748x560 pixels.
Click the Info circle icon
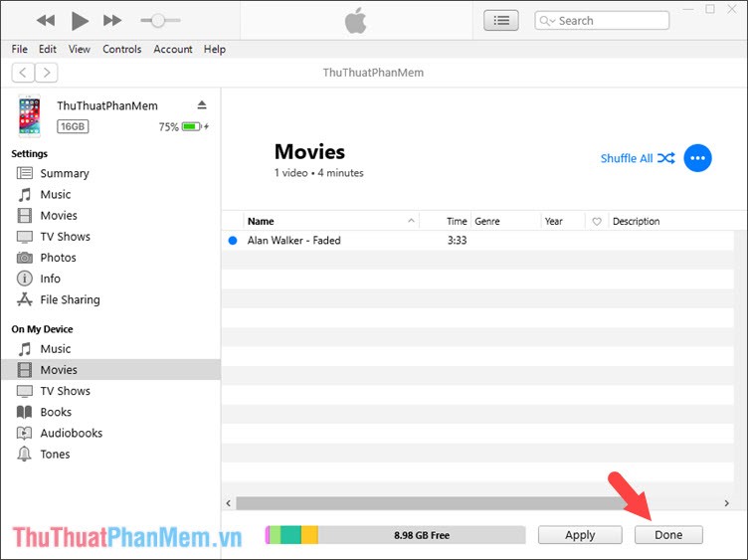point(25,279)
